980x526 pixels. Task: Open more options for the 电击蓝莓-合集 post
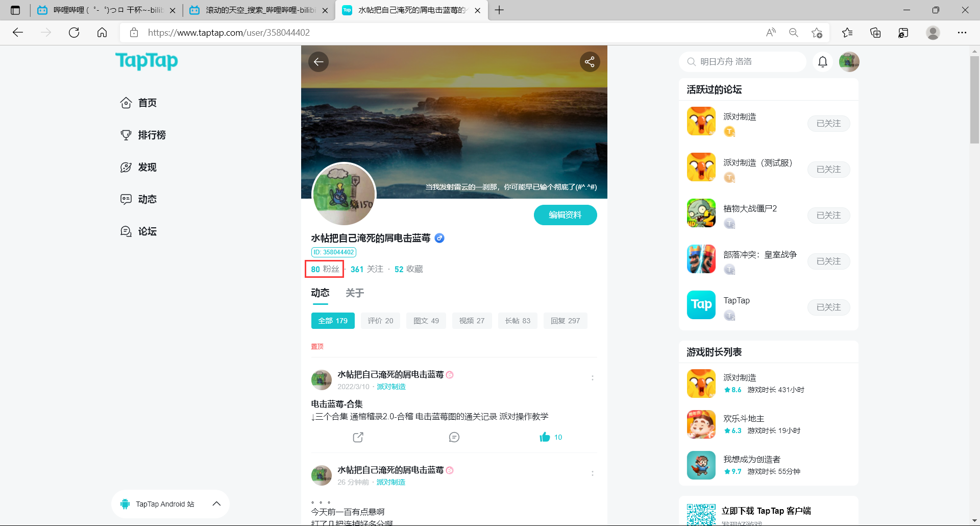pos(592,378)
